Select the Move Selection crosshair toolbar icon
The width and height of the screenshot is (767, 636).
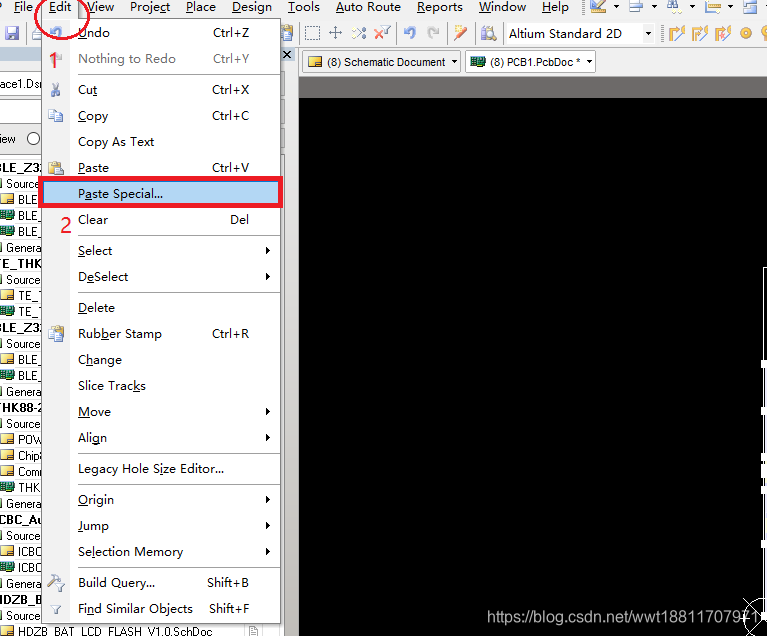coord(336,34)
